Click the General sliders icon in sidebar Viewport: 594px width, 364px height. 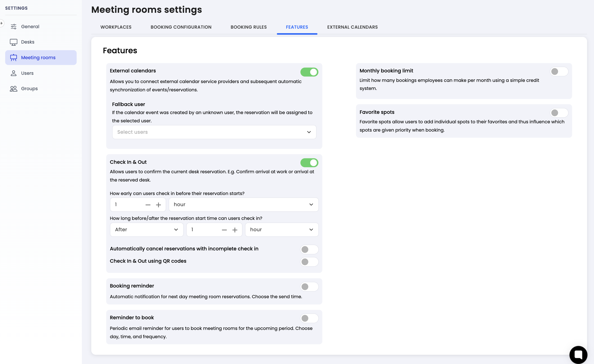pos(13,27)
